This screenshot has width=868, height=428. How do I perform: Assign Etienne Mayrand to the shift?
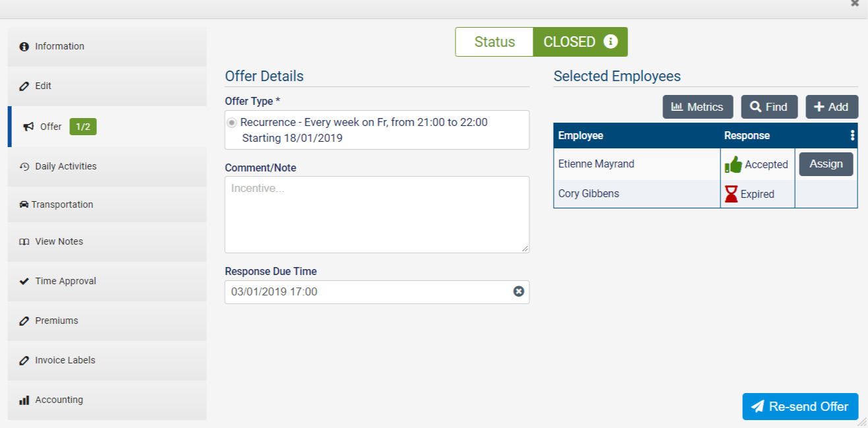826,164
